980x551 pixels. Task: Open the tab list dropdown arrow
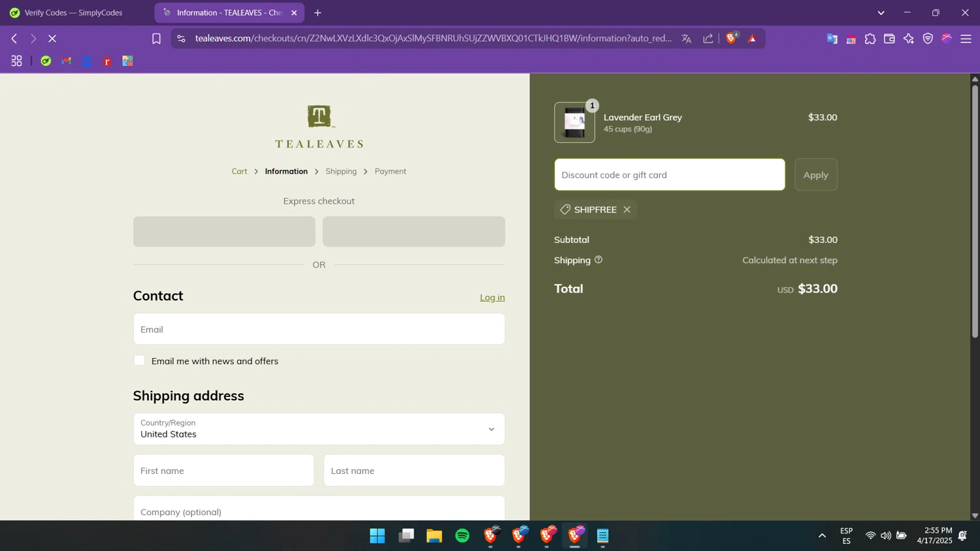(881, 13)
